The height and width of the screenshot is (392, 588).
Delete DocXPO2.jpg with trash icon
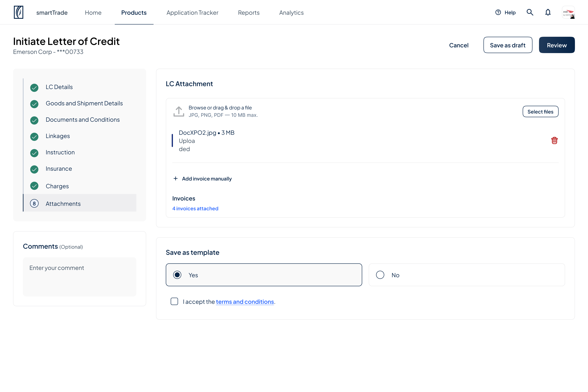[x=554, y=140]
